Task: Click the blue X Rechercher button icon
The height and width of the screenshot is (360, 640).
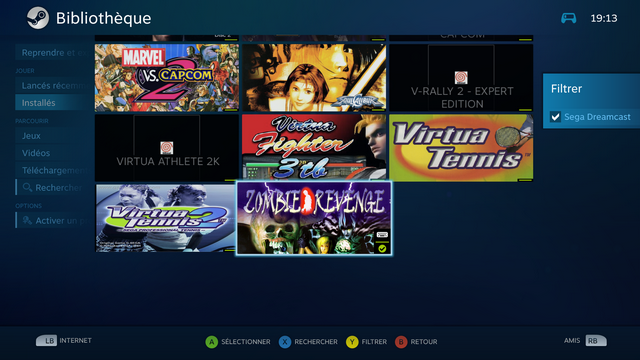Action: pyautogui.click(x=285, y=342)
